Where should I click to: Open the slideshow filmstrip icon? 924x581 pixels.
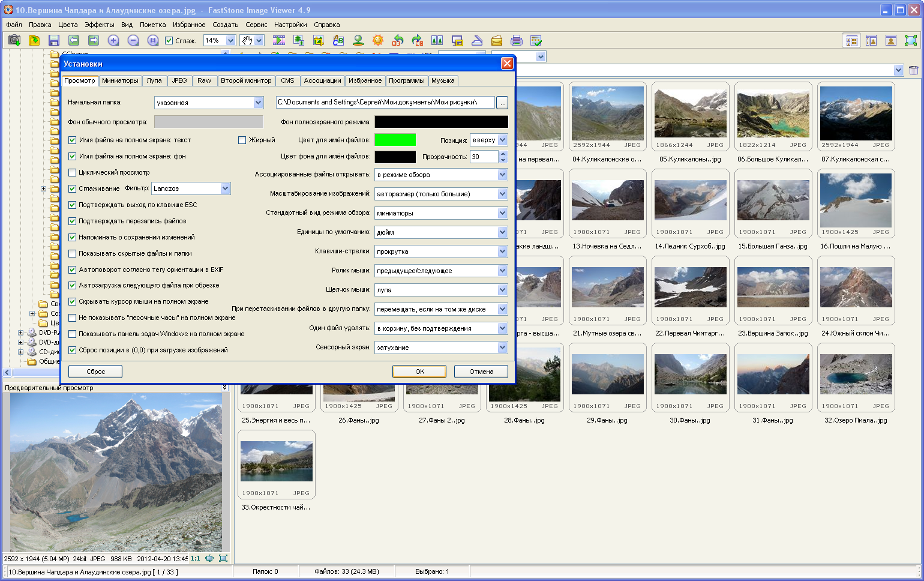tap(279, 40)
